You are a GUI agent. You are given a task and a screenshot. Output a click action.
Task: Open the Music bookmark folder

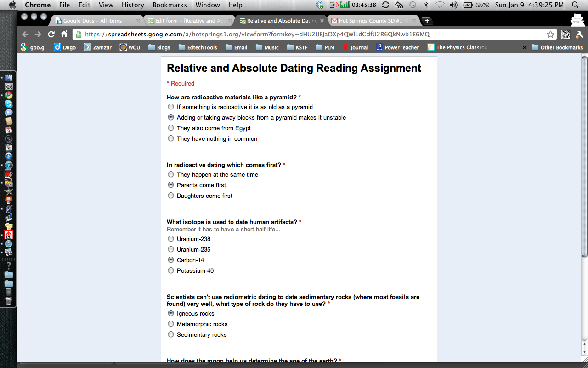pyautogui.click(x=267, y=47)
